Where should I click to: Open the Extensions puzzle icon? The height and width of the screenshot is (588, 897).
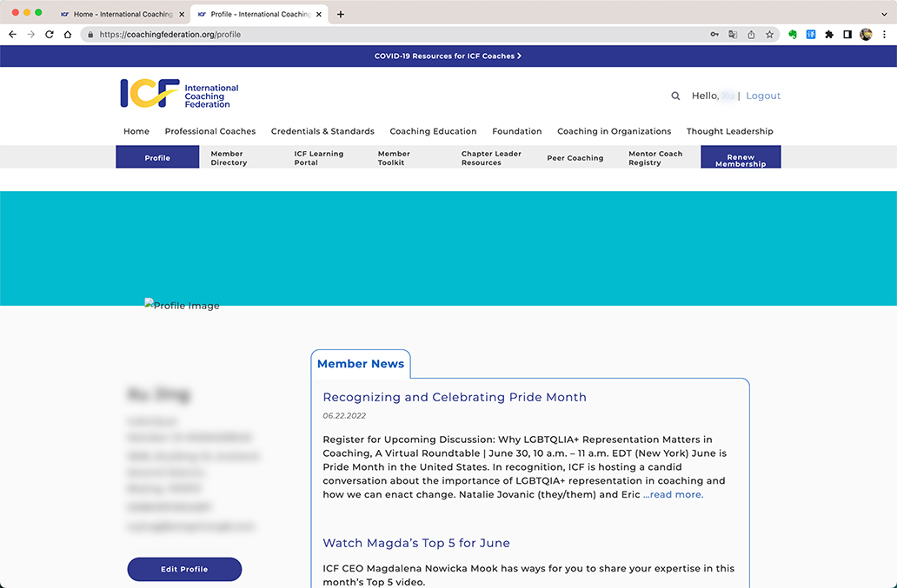pyautogui.click(x=829, y=35)
